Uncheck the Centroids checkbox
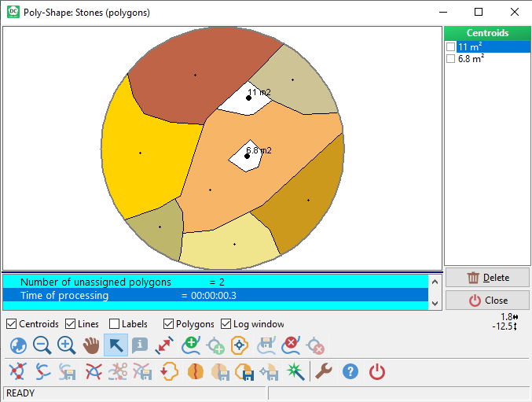Image resolution: width=532 pixels, height=402 pixels. point(11,324)
